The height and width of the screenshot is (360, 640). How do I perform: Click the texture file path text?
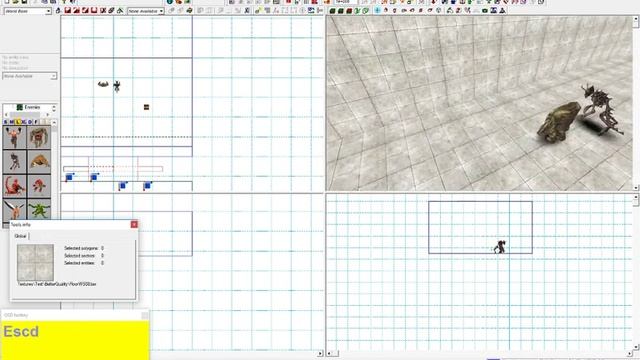tap(57, 284)
